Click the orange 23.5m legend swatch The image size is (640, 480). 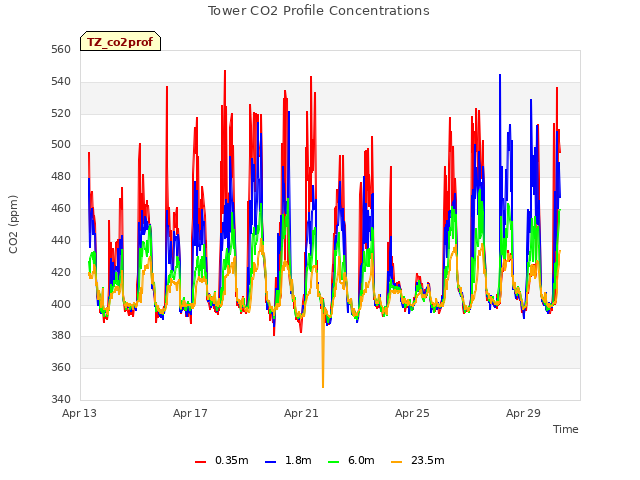click(x=396, y=462)
